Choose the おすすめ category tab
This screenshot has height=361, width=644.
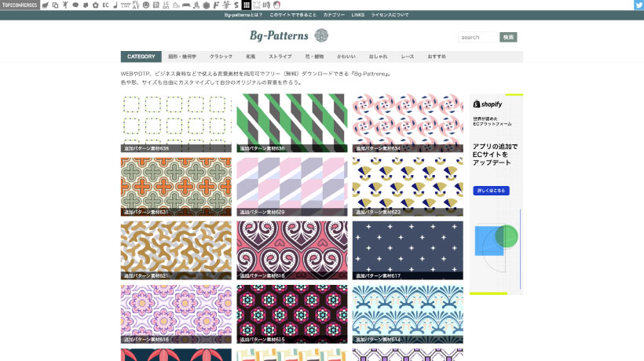(437, 57)
